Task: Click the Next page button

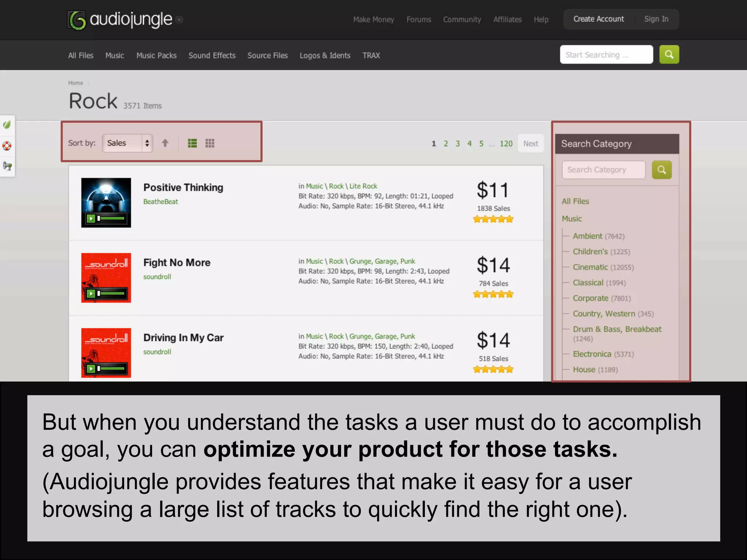Action: (531, 144)
